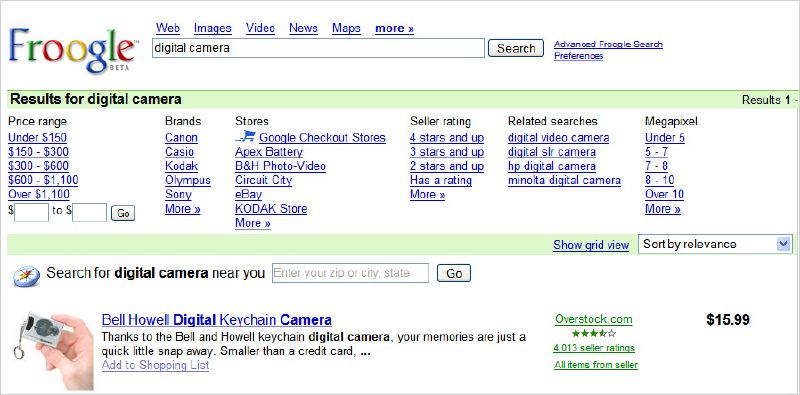Filter price to $600 - $1,100
This screenshot has height=395, width=800.
coord(43,180)
